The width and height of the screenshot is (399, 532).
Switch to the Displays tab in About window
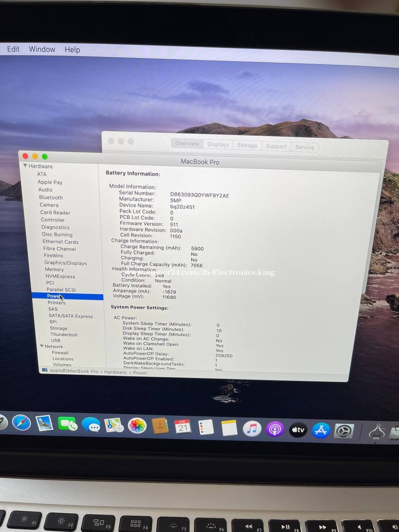pos(218,144)
